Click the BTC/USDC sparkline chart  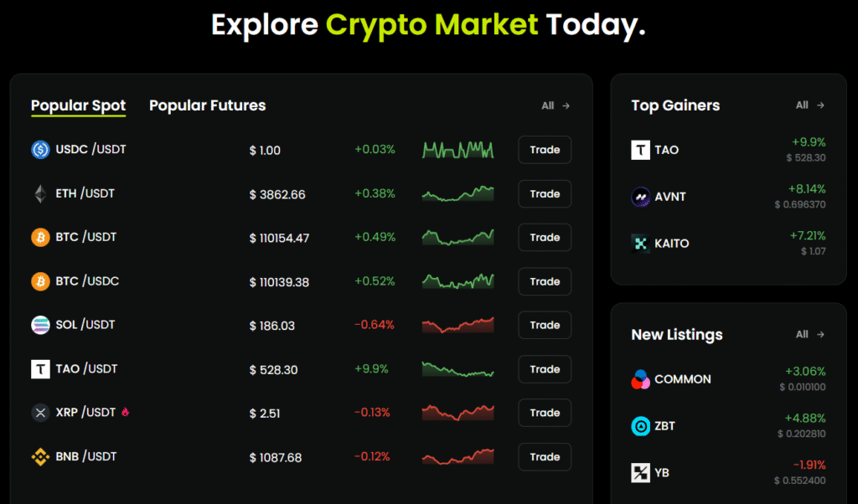[457, 280]
